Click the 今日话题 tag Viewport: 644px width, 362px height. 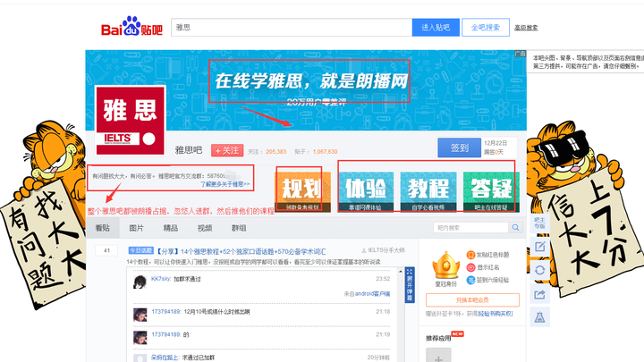click(141, 250)
